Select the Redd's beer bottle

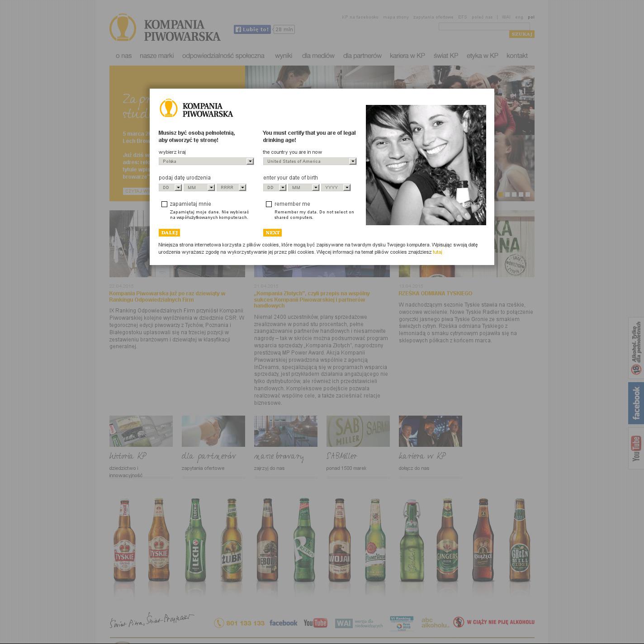point(304,540)
